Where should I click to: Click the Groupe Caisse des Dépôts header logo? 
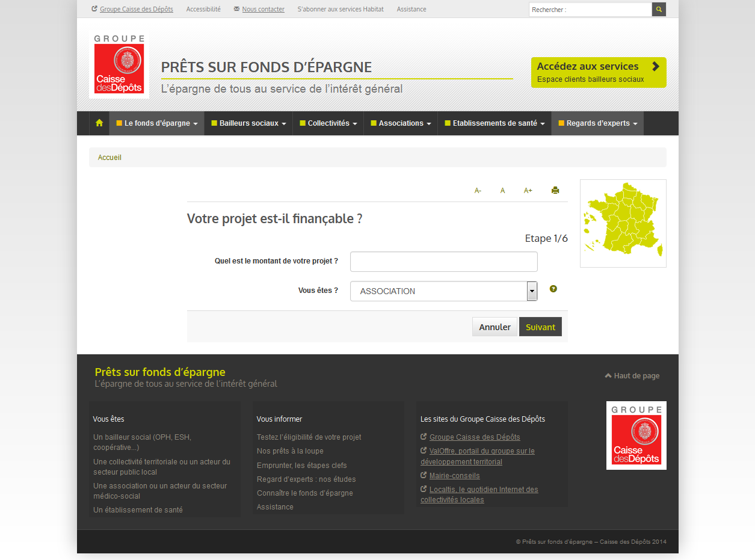click(x=119, y=66)
